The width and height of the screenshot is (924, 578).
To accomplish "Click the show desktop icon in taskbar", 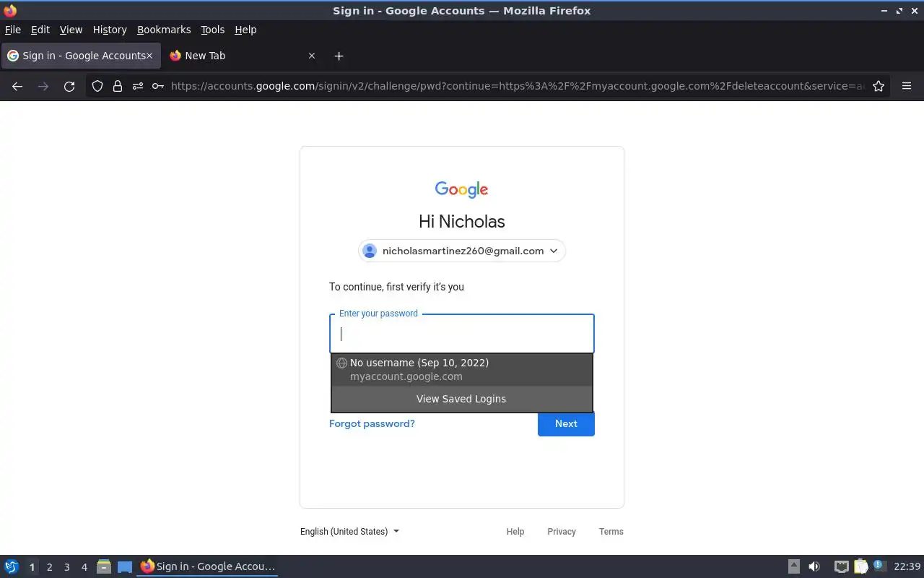I will click(x=125, y=566).
